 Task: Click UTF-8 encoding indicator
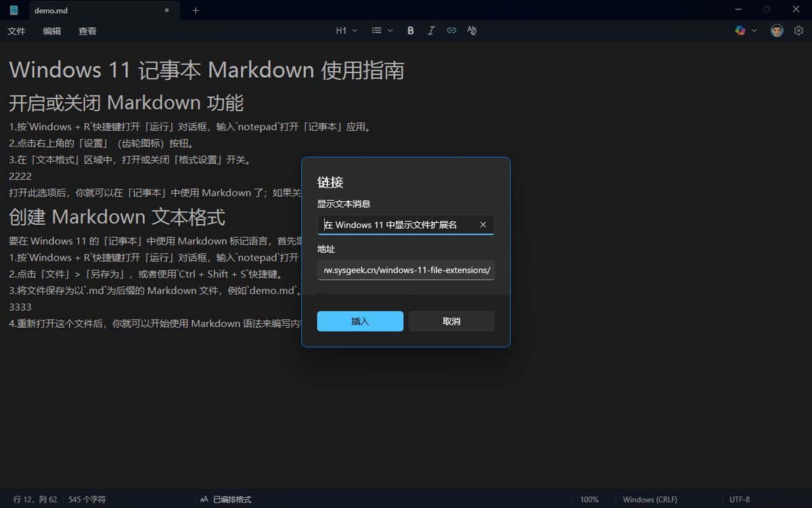tap(740, 499)
